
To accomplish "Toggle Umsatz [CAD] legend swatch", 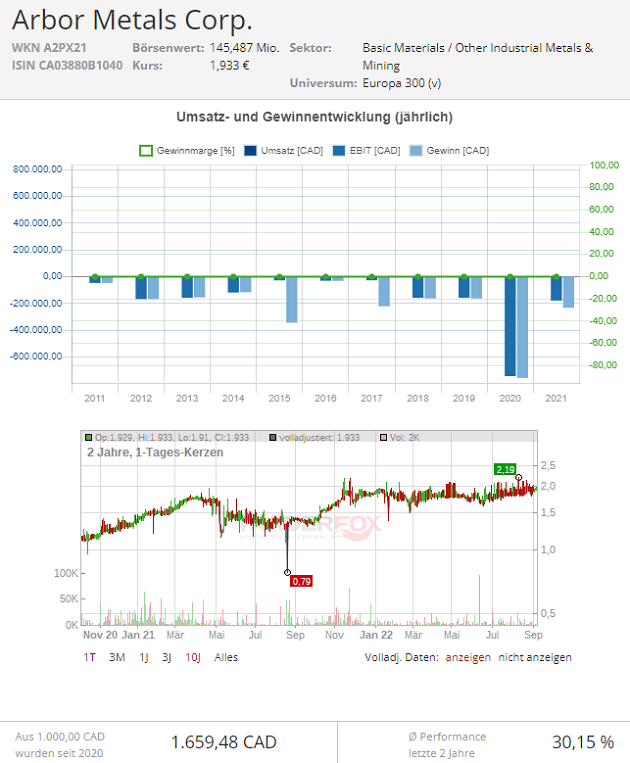I will 251,151.
